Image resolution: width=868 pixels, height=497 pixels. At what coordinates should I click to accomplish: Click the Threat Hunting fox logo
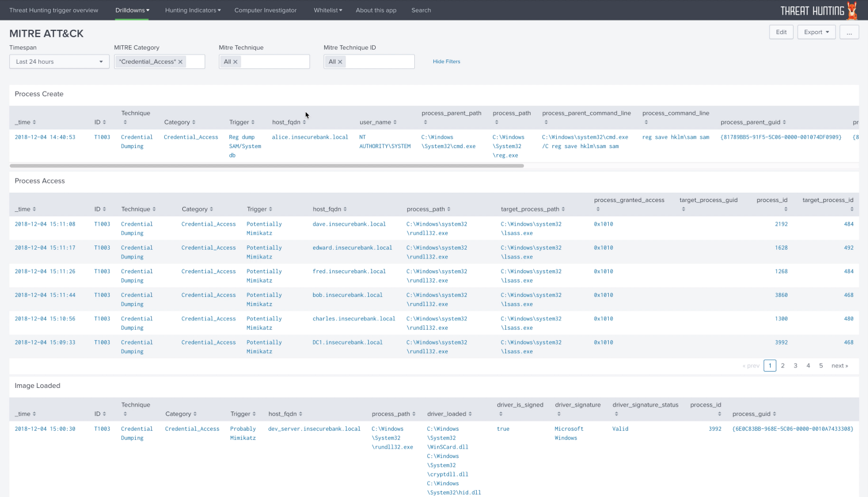[853, 9]
